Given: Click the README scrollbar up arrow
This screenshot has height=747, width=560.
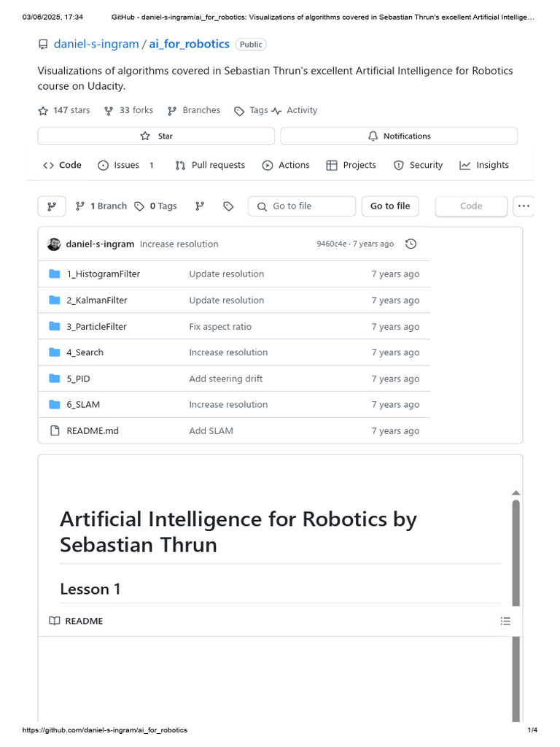Looking at the screenshot, I should coord(516,493).
